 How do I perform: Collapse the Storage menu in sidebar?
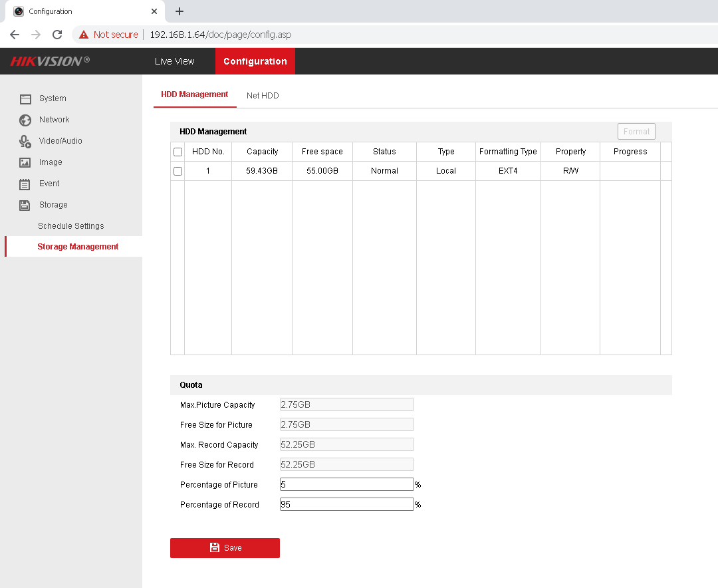click(53, 205)
